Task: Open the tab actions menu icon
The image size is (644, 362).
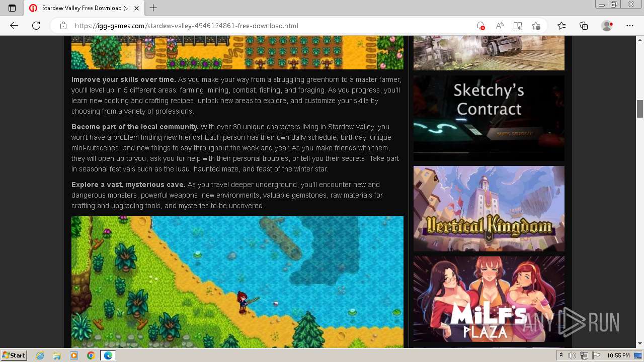Action: (12, 8)
